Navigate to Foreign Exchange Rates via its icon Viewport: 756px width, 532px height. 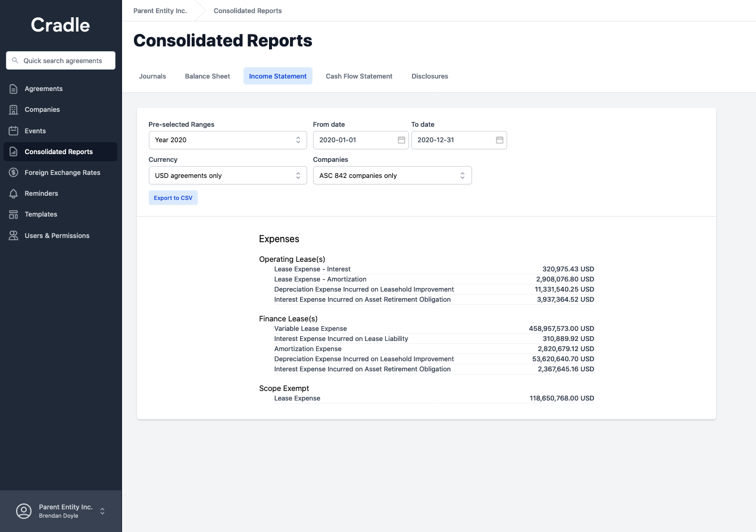pos(13,173)
